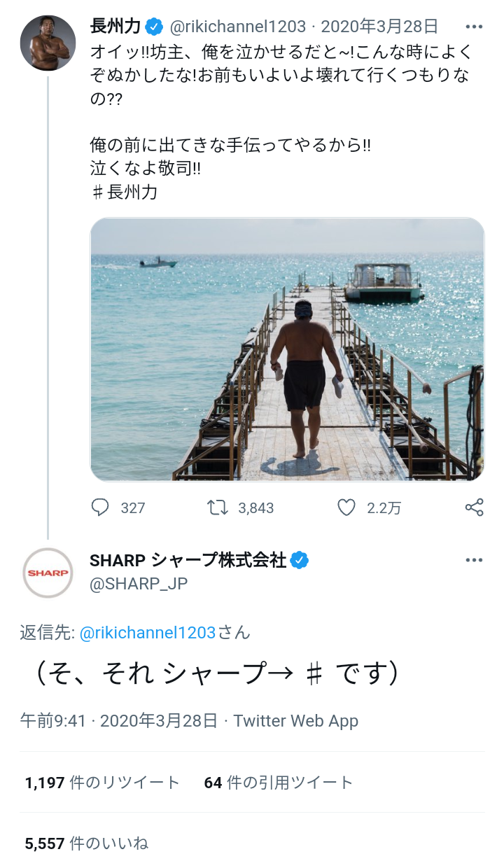The width and height of the screenshot is (504, 861).
Task: Retweet using the retweet arrows icon
Action: 218,507
